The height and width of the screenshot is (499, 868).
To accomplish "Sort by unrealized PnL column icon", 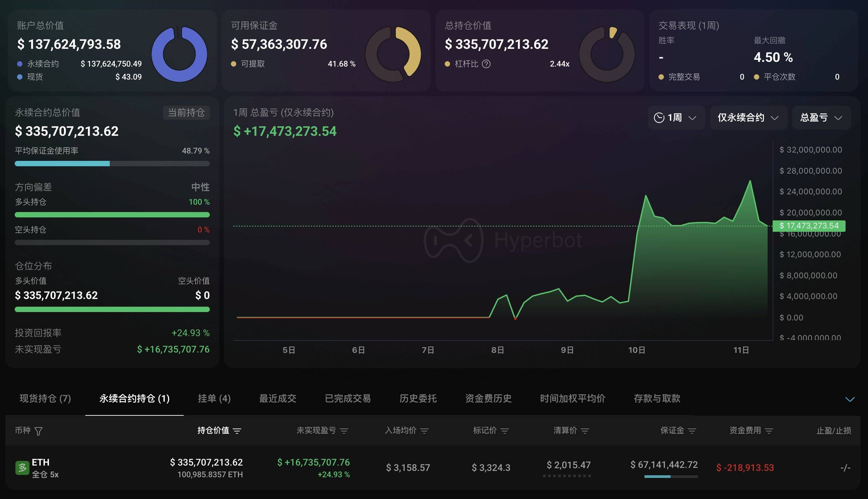I will click(344, 431).
